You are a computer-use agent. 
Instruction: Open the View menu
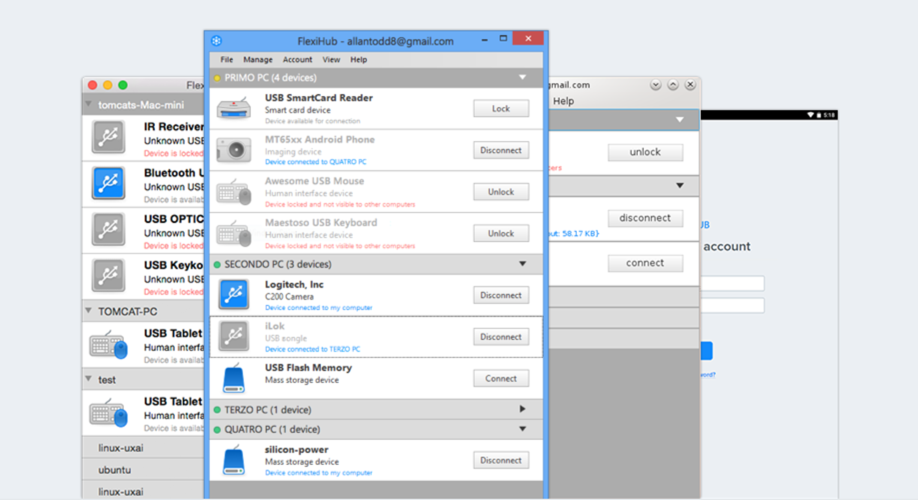pyautogui.click(x=331, y=60)
